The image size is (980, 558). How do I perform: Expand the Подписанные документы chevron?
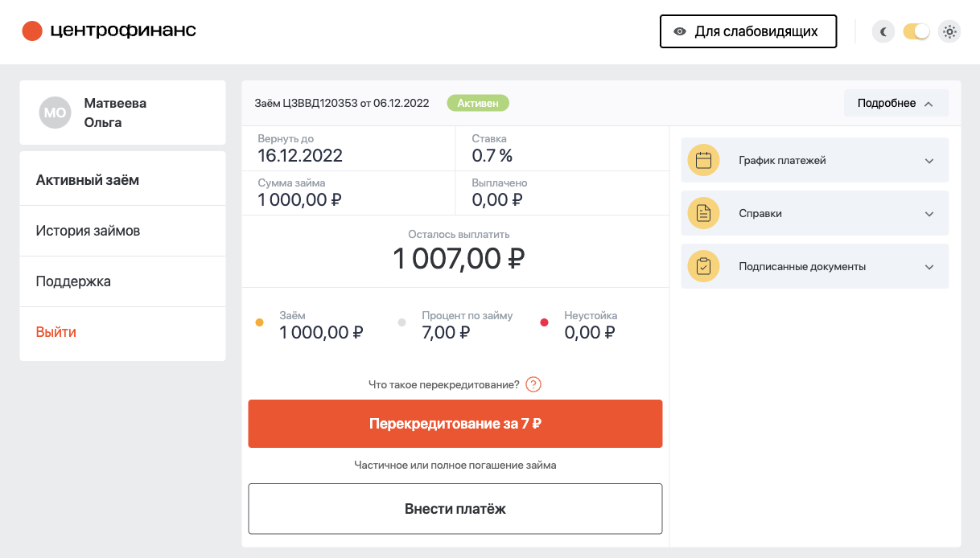(x=929, y=267)
